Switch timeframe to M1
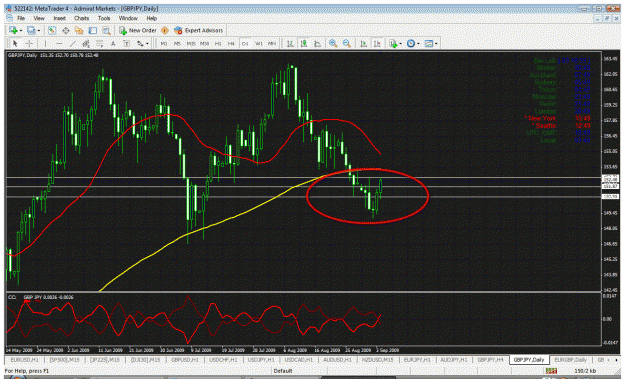The height and width of the screenshot is (379, 625). (x=164, y=43)
